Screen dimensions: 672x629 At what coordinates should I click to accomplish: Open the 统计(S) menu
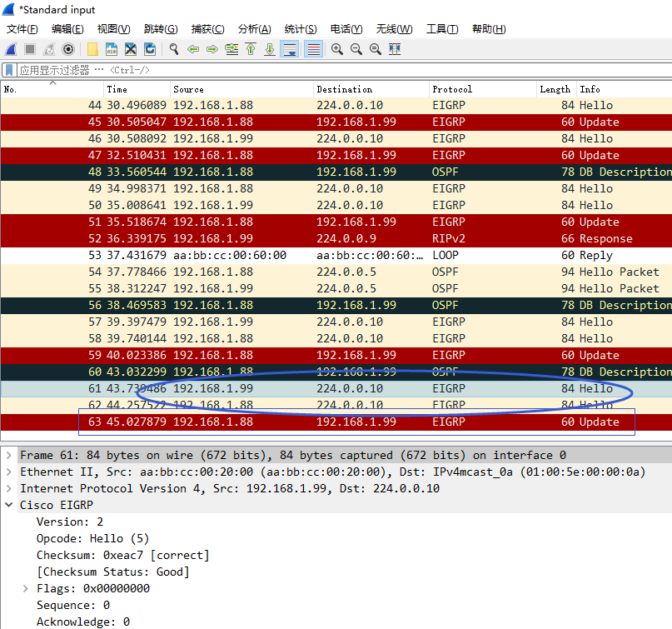[300, 29]
